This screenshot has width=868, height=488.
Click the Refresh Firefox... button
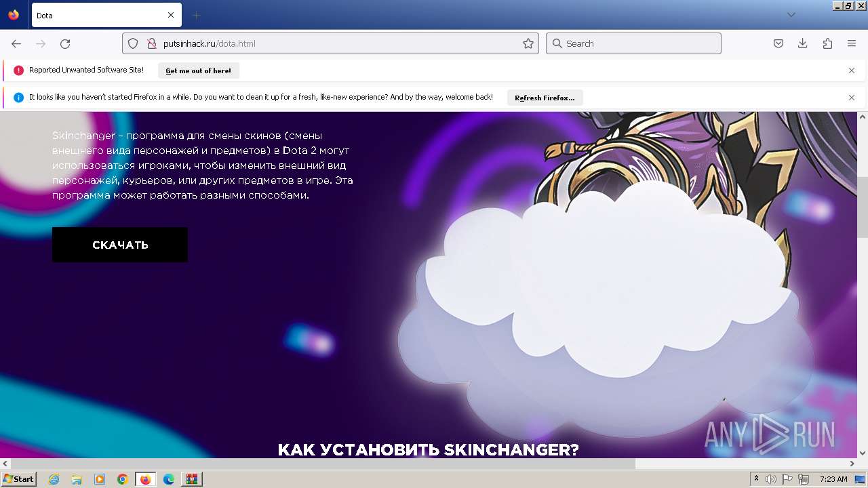(x=545, y=98)
